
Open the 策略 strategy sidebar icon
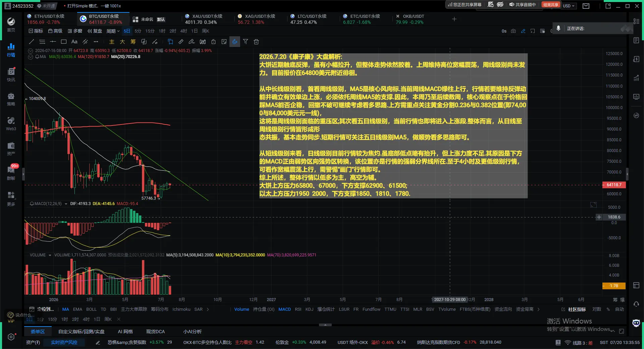coord(11,99)
